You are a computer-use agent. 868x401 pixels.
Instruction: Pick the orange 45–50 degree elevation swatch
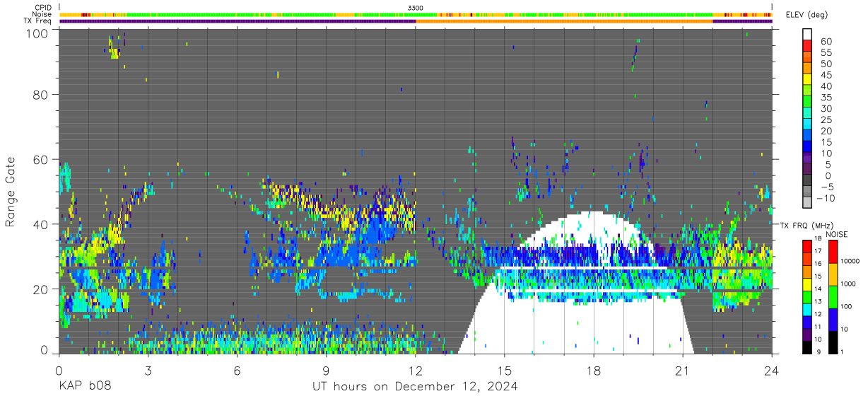[807, 68]
